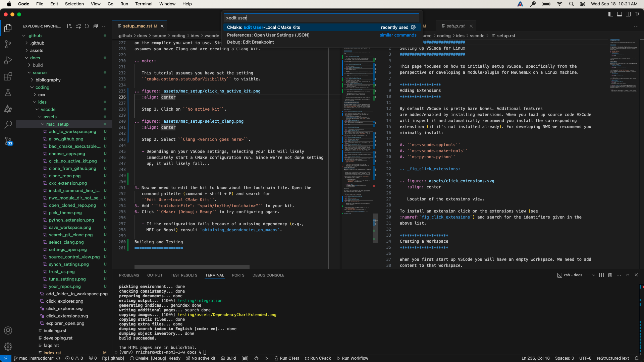
Task: Open the Source Control view
Action: point(8,44)
